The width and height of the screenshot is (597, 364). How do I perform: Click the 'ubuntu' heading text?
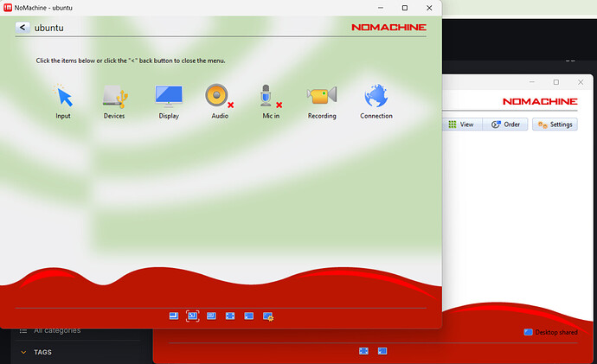[49, 28]
